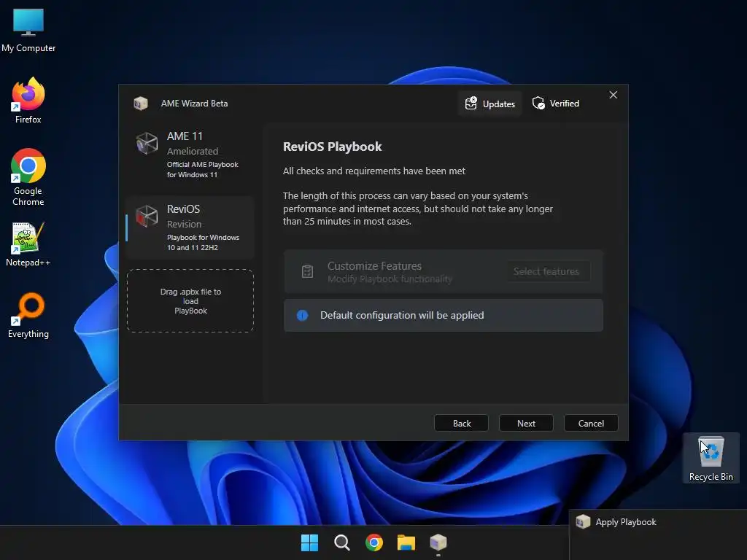Click the Updates button in AME Wizard
This screenshot has height=560, width=747.
click(489, 104)
